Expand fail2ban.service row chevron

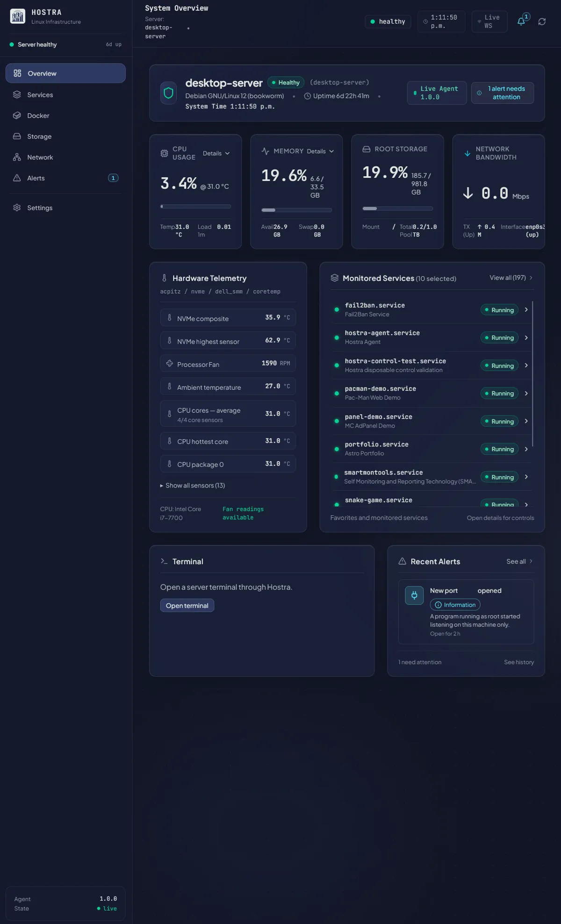526,310
